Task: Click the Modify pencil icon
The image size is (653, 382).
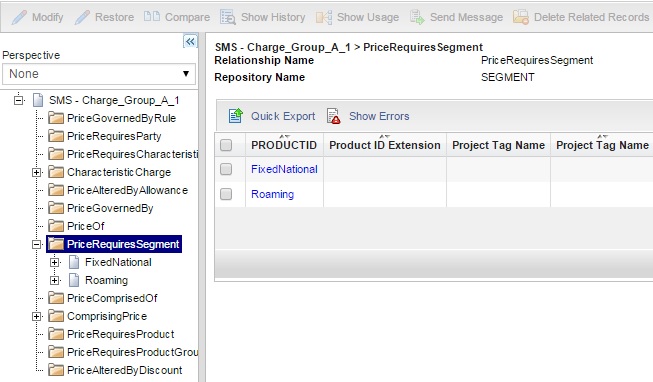Action: [19, 17]
